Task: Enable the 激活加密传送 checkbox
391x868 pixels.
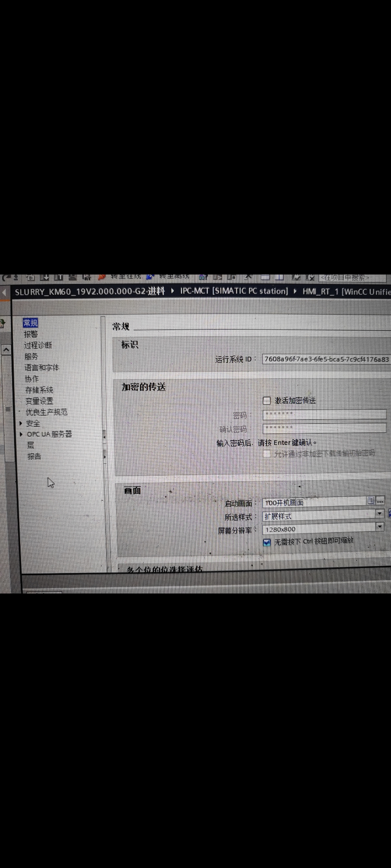Action: (x=267, y=400)
